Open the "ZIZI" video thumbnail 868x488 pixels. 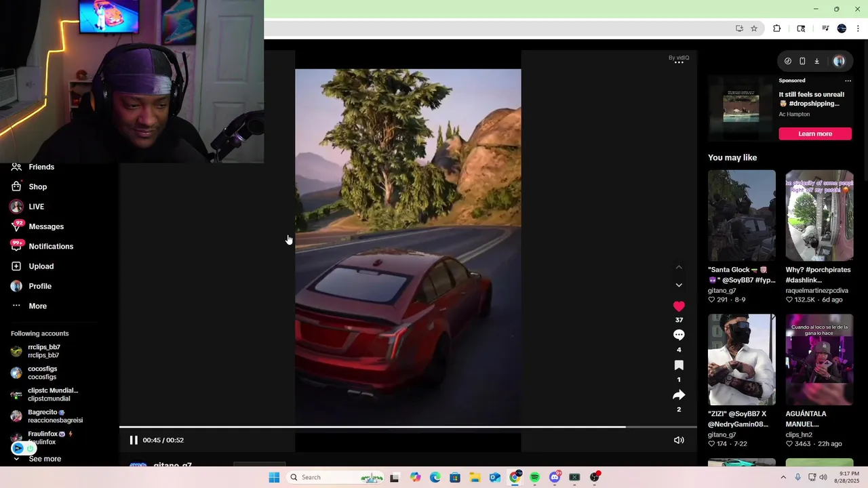[742, 359]
